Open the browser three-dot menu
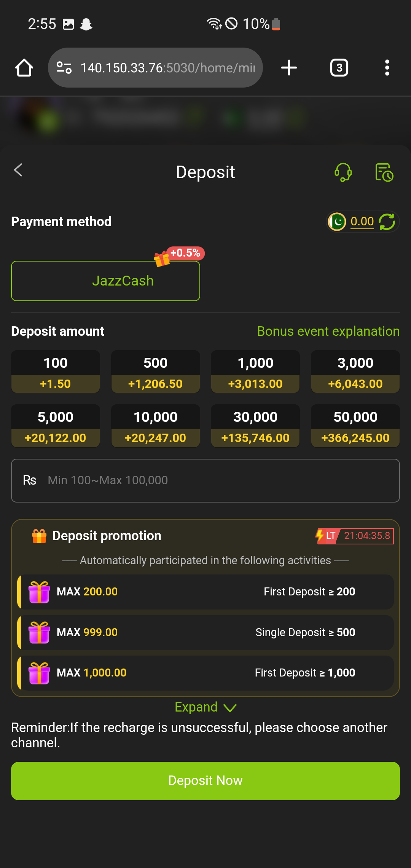 click(x=387, y=68)
